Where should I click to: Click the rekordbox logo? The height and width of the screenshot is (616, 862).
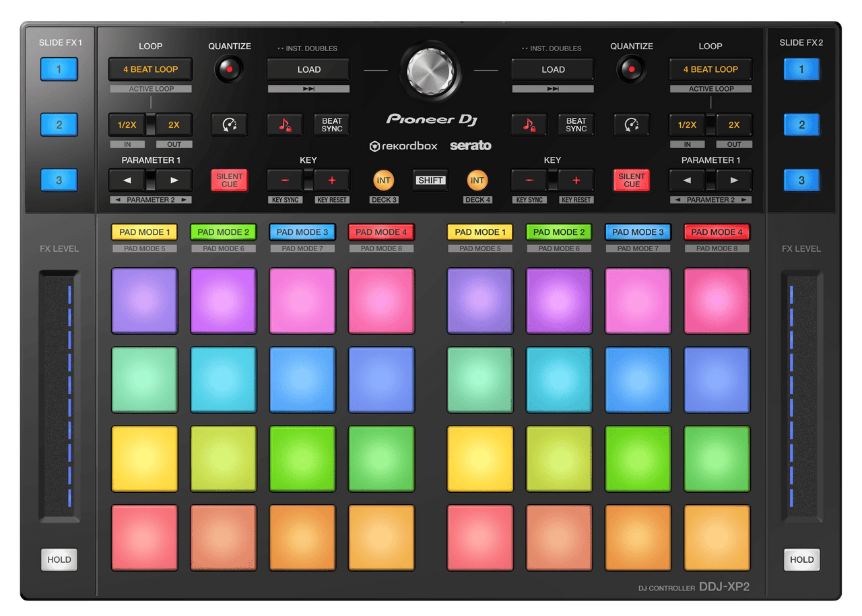[403, 146]
